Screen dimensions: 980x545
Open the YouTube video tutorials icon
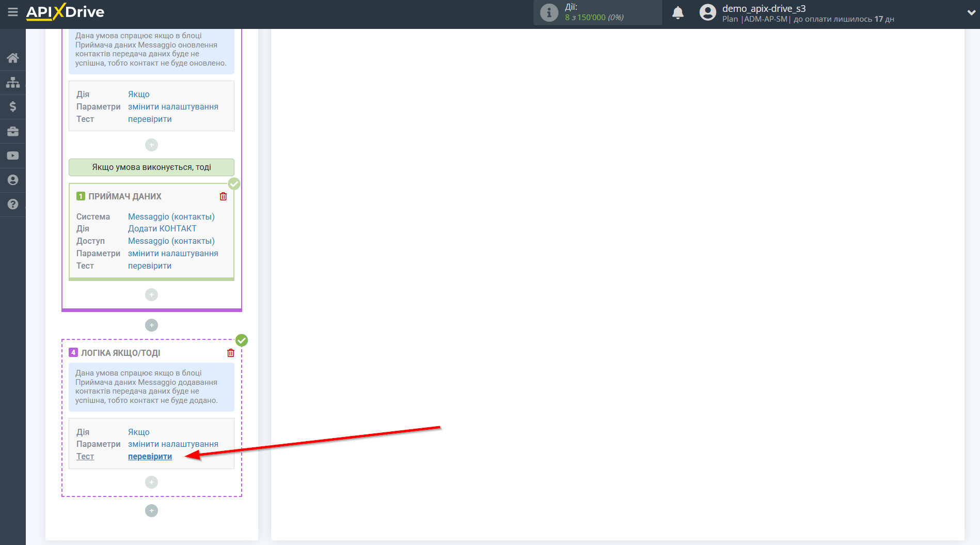(x=13, y=155)
